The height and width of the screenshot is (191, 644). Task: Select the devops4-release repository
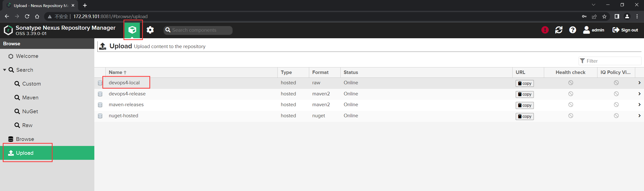pos(127,94)
